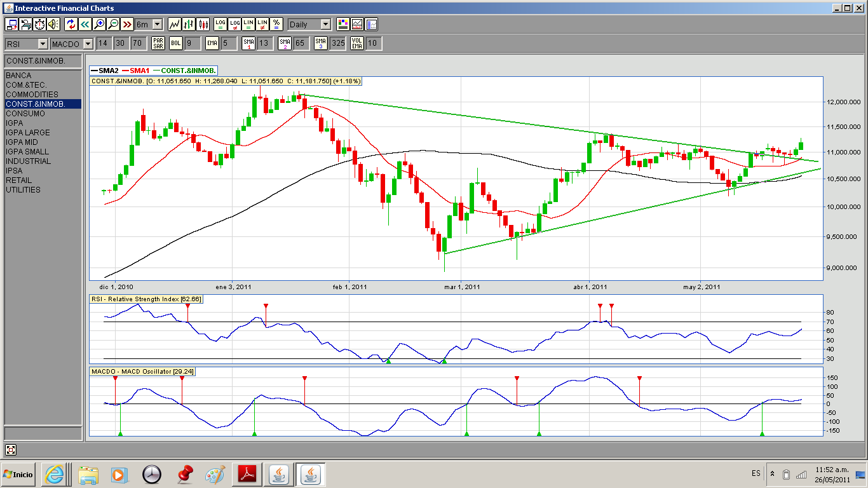Viewport: 868px width, 488px height.
Task: Click the percent scale button
Action: [x=276, y=24]
